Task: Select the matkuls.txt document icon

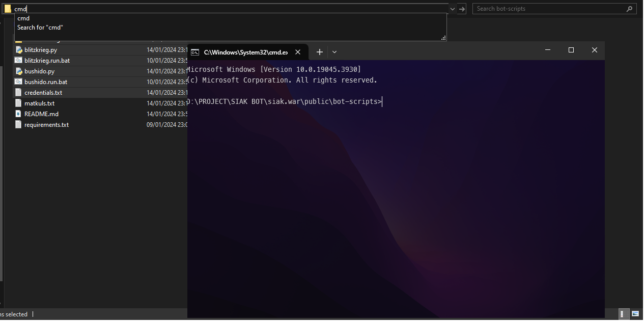Action: pyautogui.click(x=19, y=103)
